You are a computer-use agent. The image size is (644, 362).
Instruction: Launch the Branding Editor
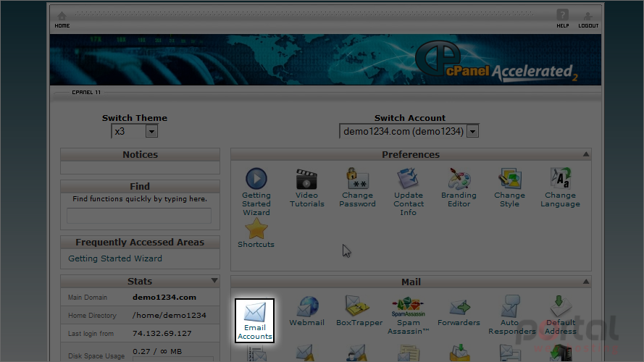[x=459, y=188]
